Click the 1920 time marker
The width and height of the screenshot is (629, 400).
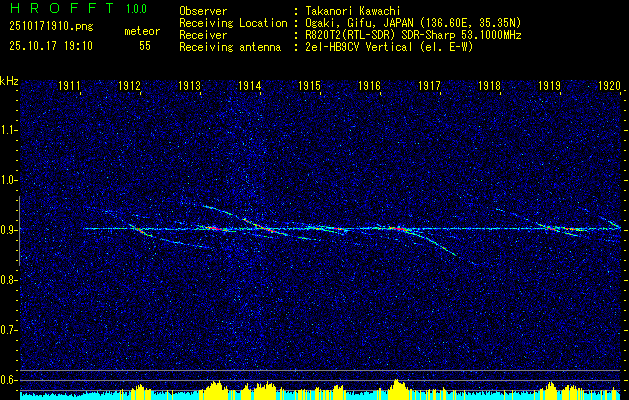point(609,85)
